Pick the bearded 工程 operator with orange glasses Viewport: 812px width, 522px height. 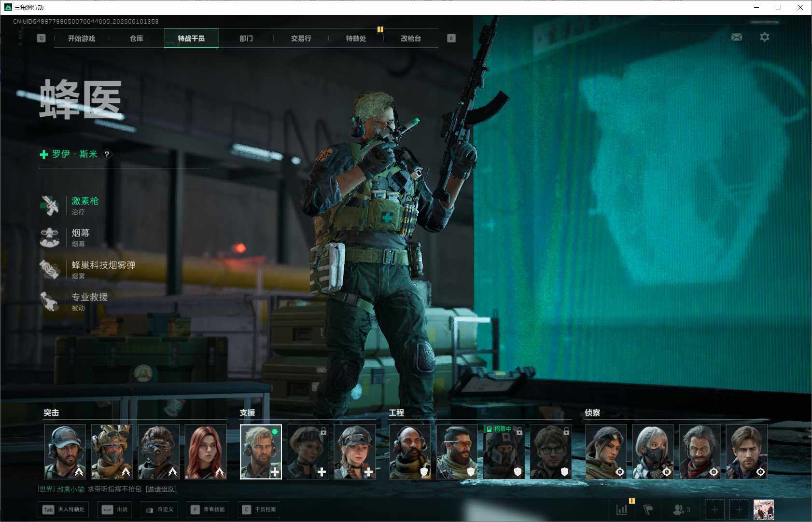[x=457, y=452]
